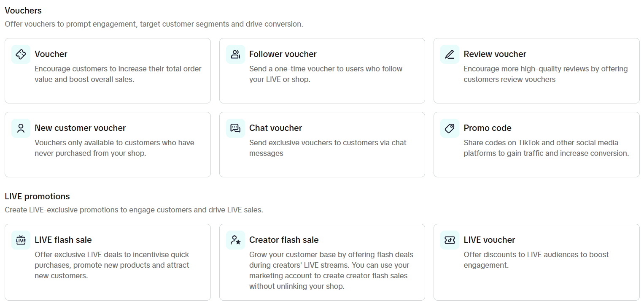The height and width of the screenshot is (307, 644).
Task: Select the Creator flash sale heading
Action: tap(284, 240)
